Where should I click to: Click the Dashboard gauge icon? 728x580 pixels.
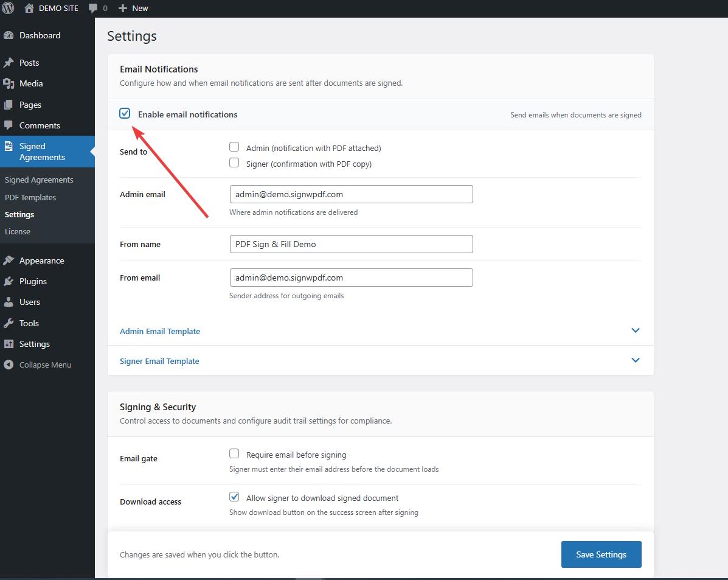pos(9,35)
